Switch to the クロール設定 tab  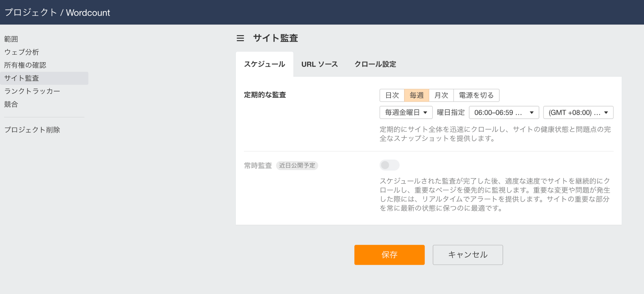[x=375, y=64]
